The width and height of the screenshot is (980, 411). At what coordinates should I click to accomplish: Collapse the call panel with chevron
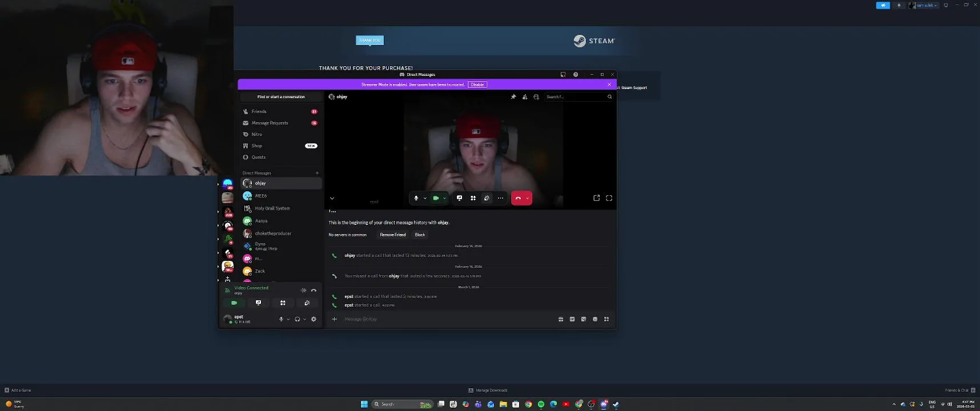click(x=332, y=198)
